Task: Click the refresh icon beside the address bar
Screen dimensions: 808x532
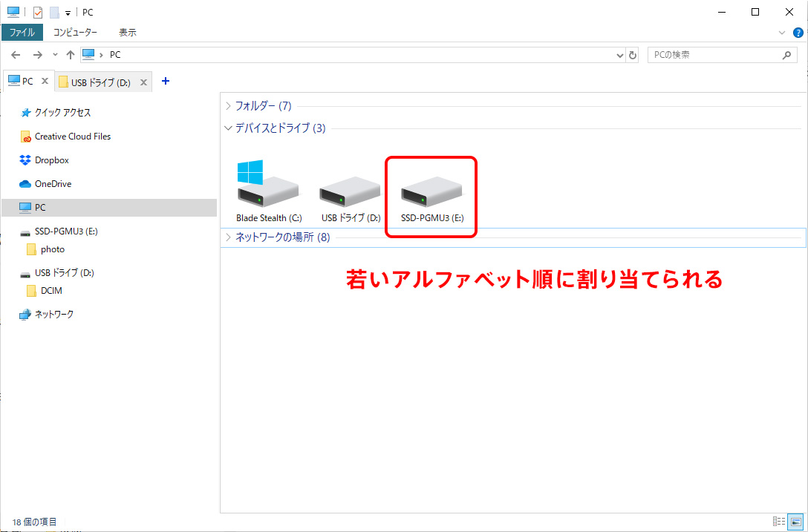Action: pos(632,54)
